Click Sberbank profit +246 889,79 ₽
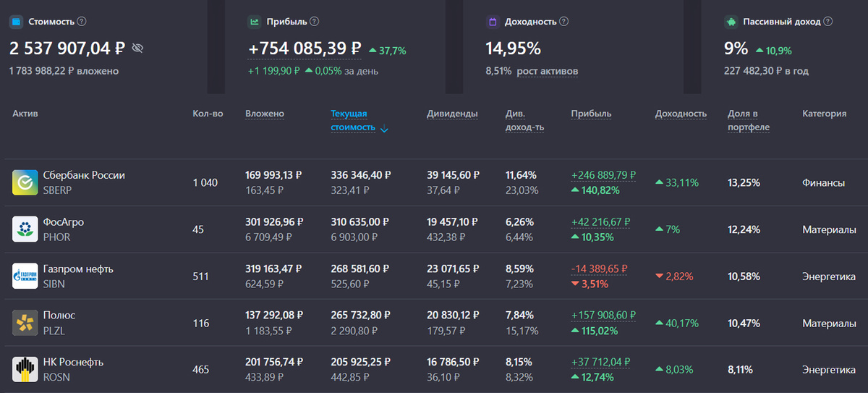This screenshot has height=393, width=868. pyautogui.click(x=603, y=175)
